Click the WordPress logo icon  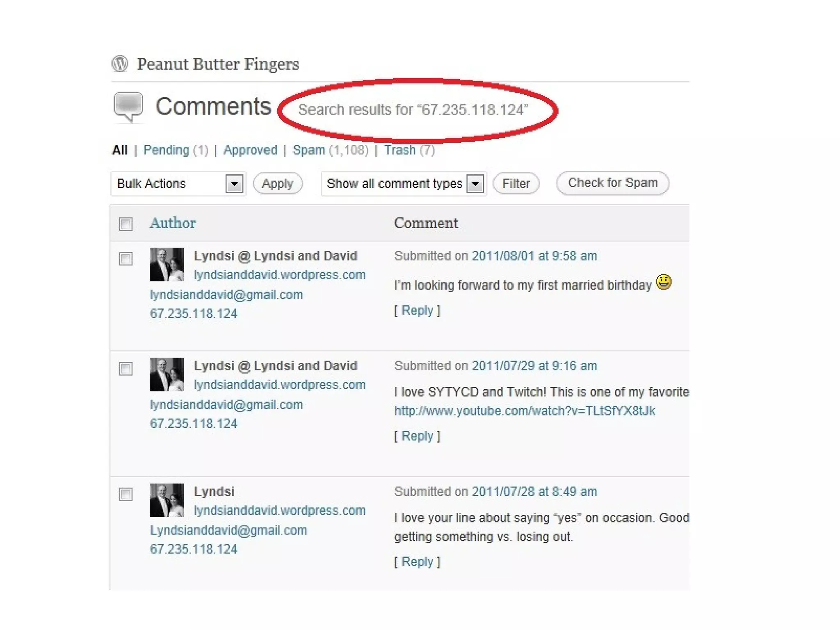[x=120, y=64]
